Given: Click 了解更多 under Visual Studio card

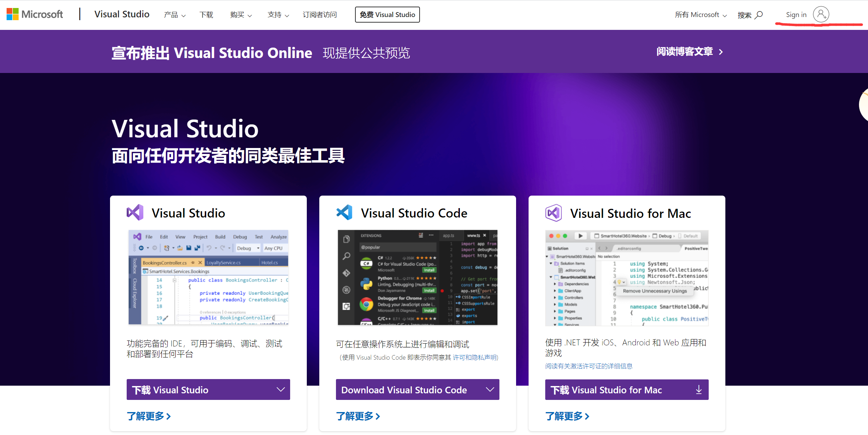Looking at the screenshot, I should coord(149,416).
